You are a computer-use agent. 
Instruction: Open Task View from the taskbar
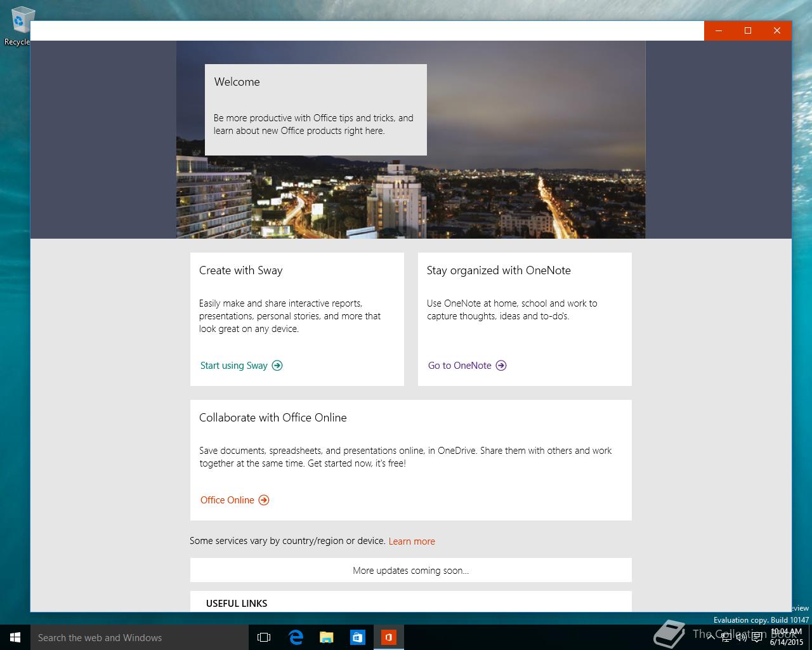pos(264,637)
